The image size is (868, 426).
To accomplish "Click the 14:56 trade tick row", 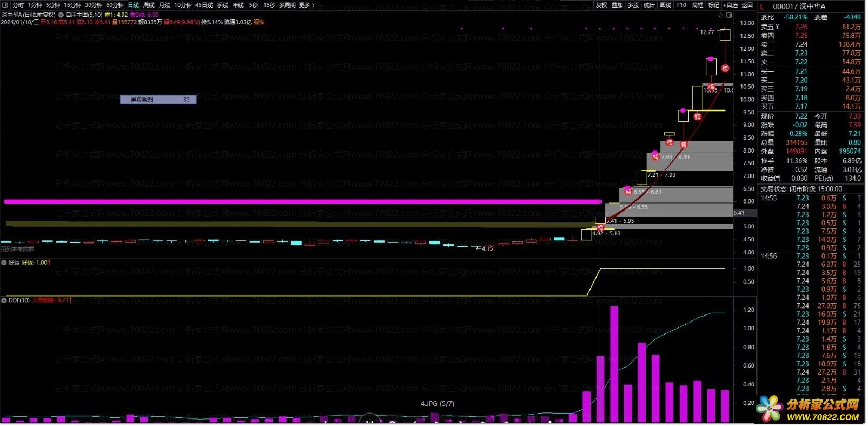I will [811, 256].
